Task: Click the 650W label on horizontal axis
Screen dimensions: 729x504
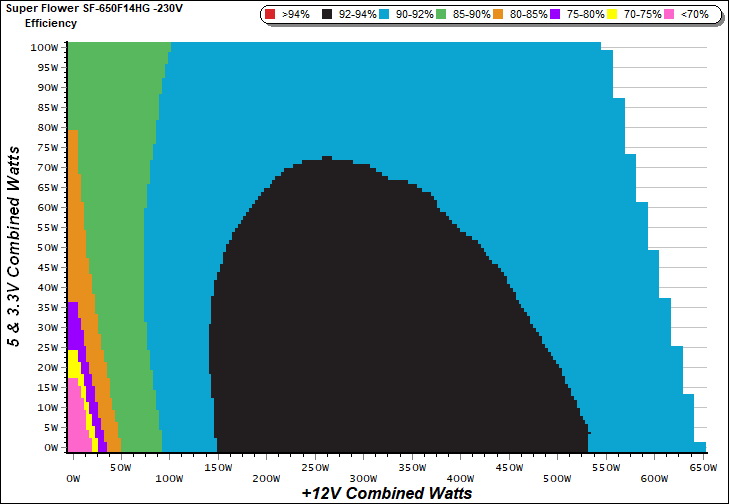Action: pyautogui.click(x=703, y=467)
